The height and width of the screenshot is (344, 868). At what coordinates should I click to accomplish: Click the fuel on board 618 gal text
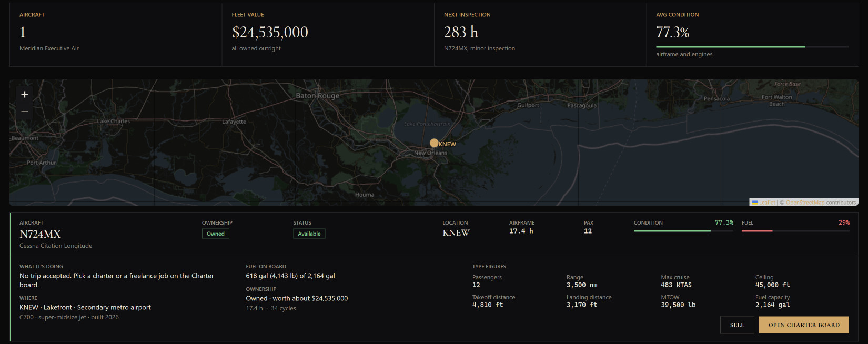point(290,276)
